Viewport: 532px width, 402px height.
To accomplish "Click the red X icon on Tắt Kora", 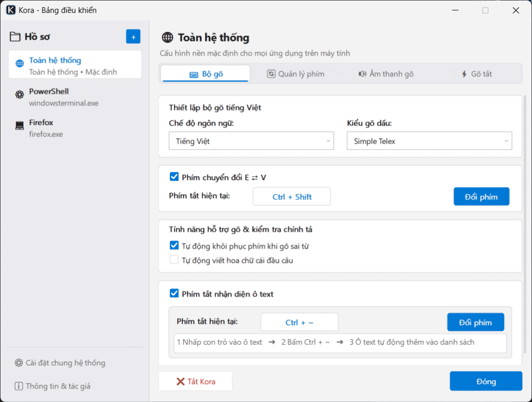I will coord(180,382).
